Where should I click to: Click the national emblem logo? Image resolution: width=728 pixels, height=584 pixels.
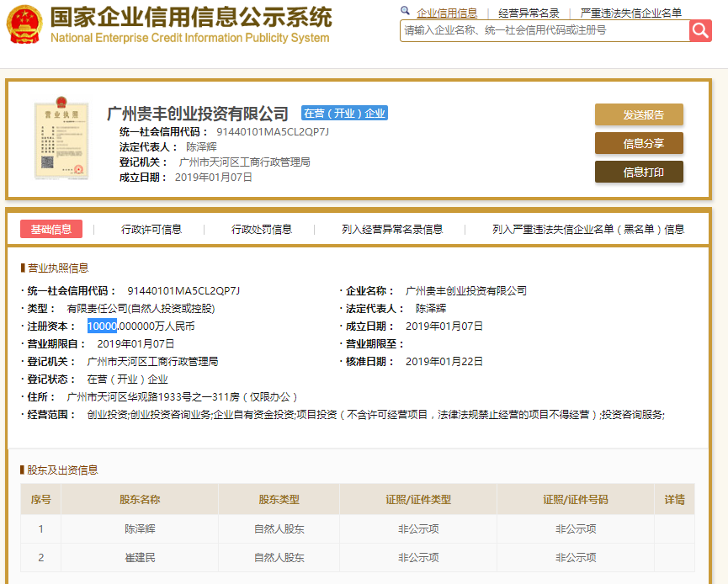(24, 23)
